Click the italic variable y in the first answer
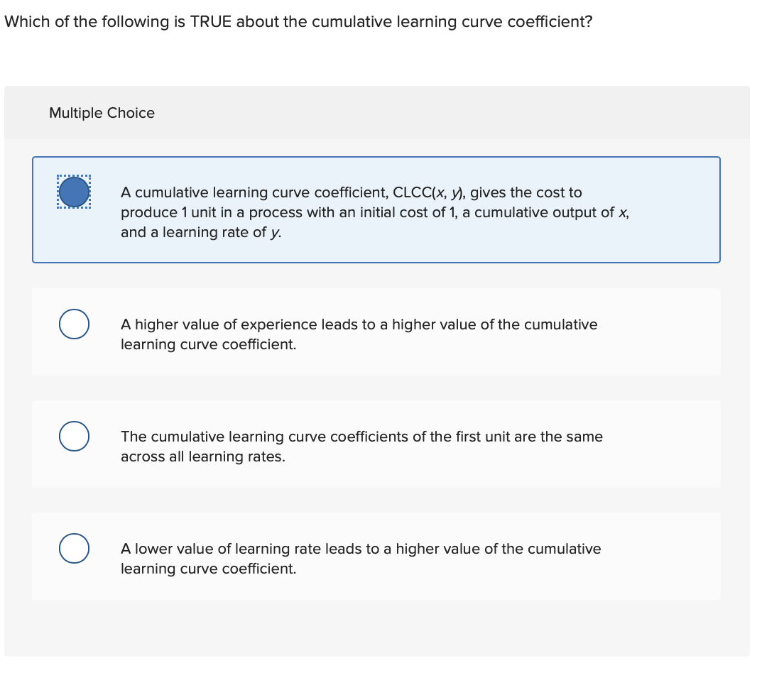 276,232
